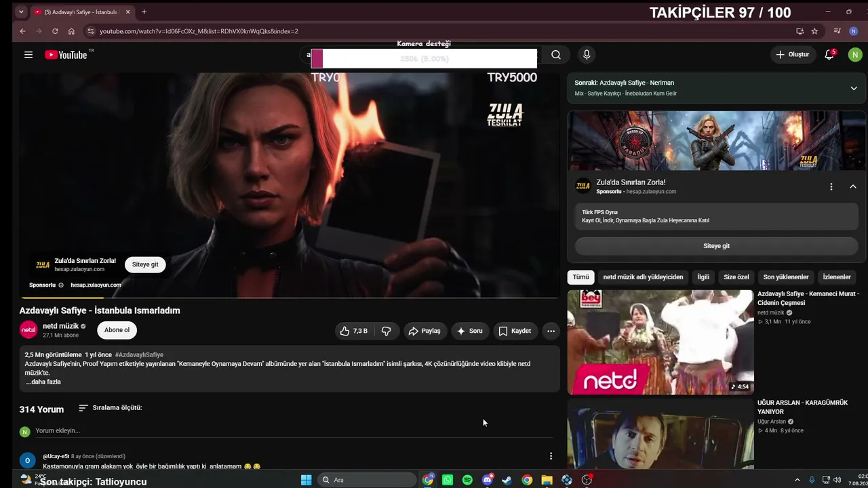Open File Explorer from the taskbar
Viewport: 868px width, 488px height.
(547, 480)
